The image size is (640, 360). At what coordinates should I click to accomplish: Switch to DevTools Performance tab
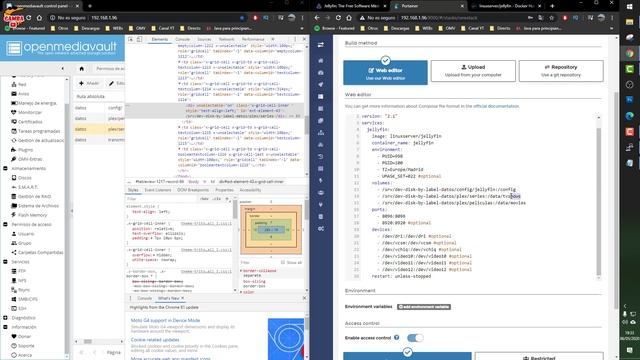click(253, 39)
